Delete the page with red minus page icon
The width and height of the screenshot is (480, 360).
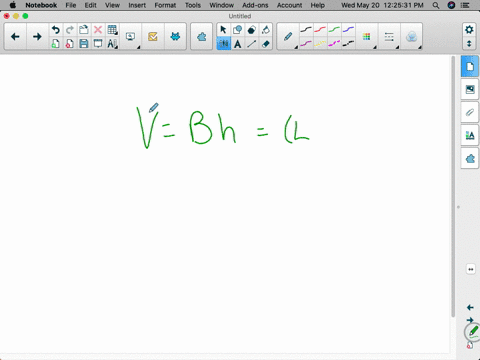coord(70,44)
